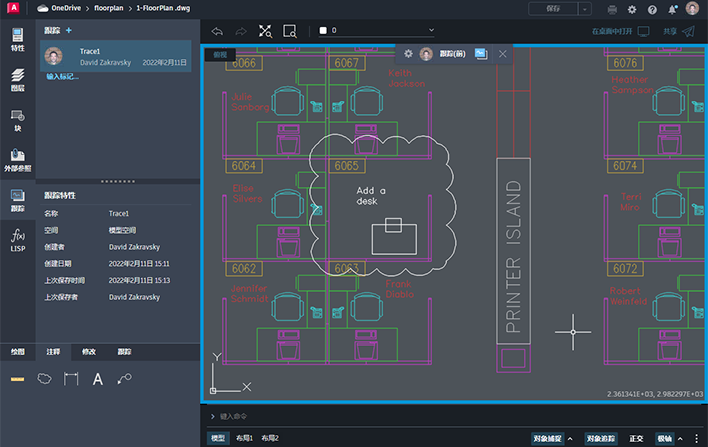Undo the last action
The width and height of the screenshot is (708, 447).
(x=217, y=31)
